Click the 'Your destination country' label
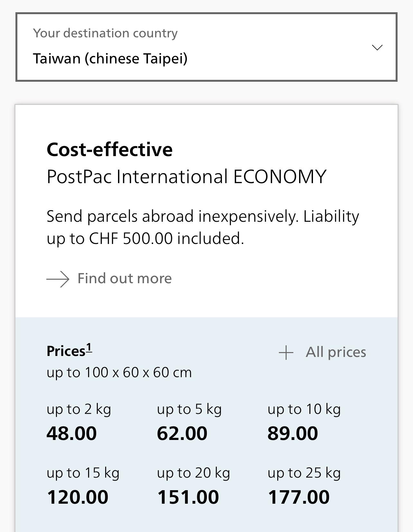This screenshot has height=532, width=413. [x=105, y=33]
